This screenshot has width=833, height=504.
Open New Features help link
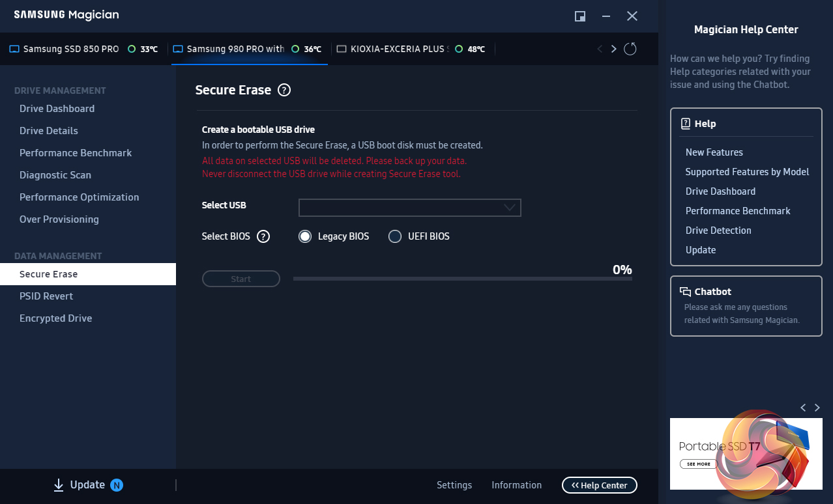pyautogui.click(x=714, y=152)
